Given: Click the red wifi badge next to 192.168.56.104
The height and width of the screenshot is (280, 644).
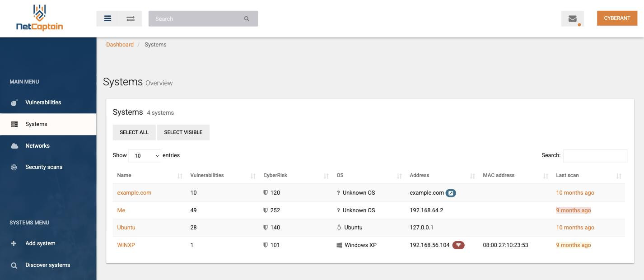Looking at the screenshot, I should tap(458, 245).
